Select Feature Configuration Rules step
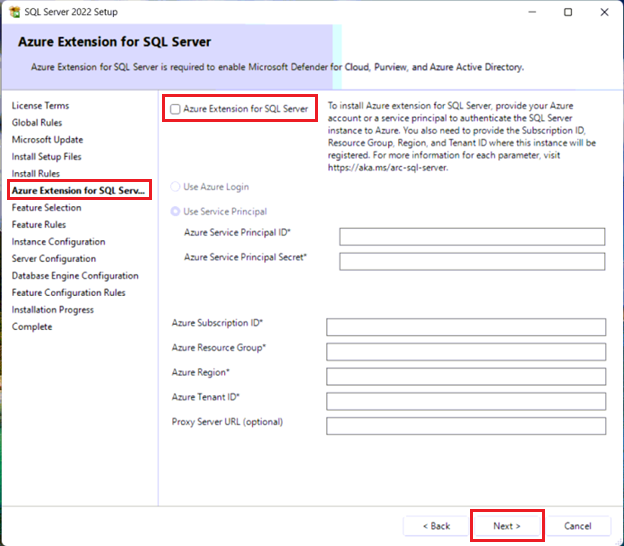The width and height of the screenshot is (624, 546). coord(68,293)
